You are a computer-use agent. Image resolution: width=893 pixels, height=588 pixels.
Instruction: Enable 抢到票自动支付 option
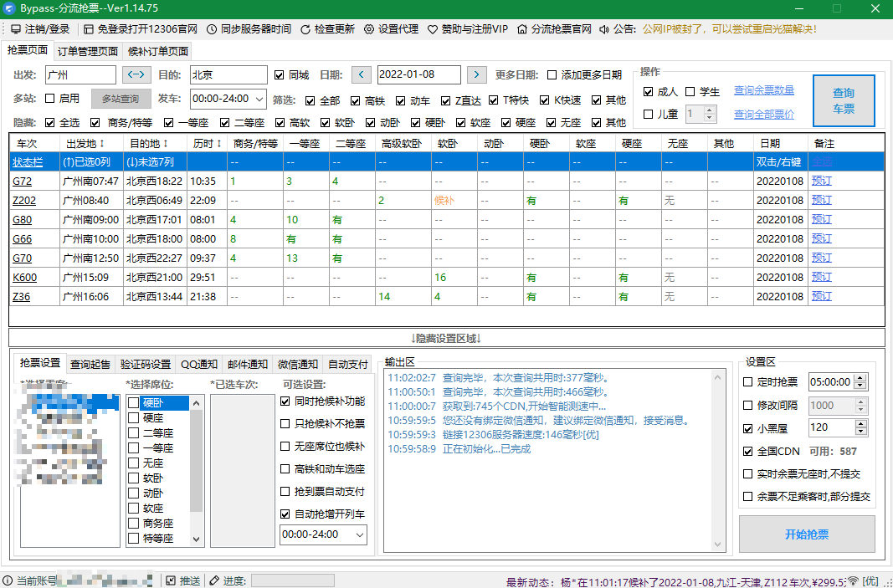285,491
